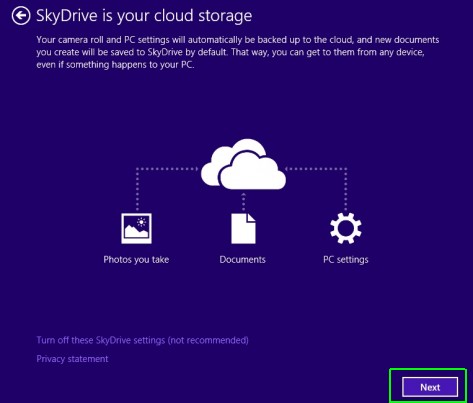Click the large front cloud of SkyDrive logo

click(x=253, y=171)
